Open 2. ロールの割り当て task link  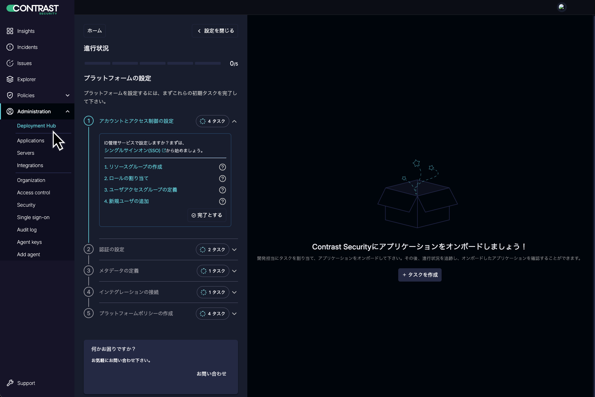126,178
